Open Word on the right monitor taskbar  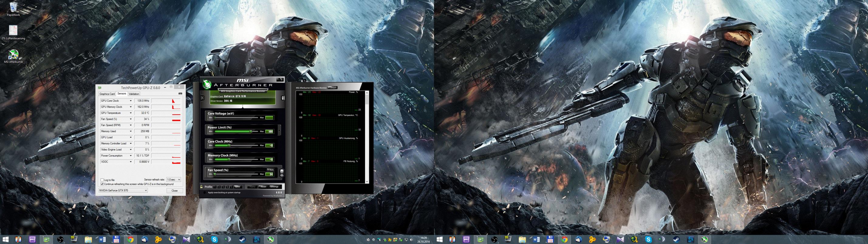(x=536, y=240)
